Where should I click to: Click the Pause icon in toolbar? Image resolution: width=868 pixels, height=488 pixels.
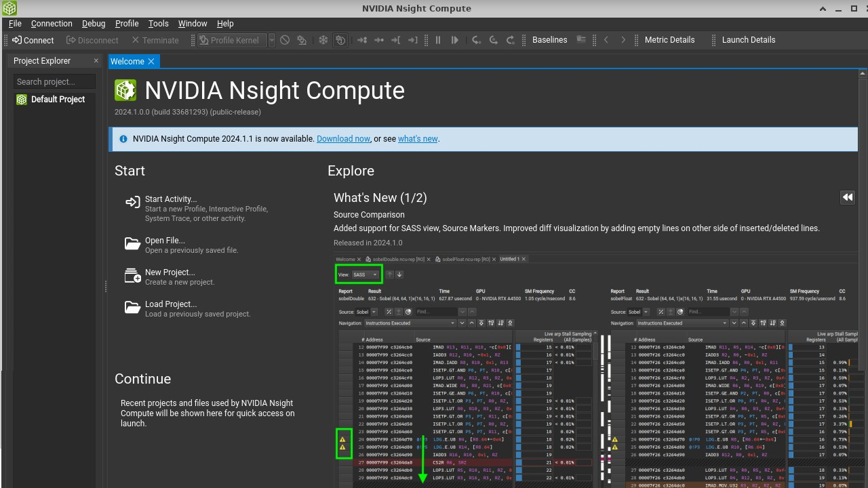click(x=438, y=40)
